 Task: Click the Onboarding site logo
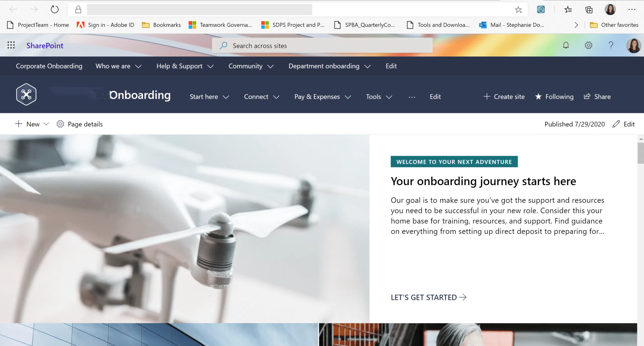(26, 94)
